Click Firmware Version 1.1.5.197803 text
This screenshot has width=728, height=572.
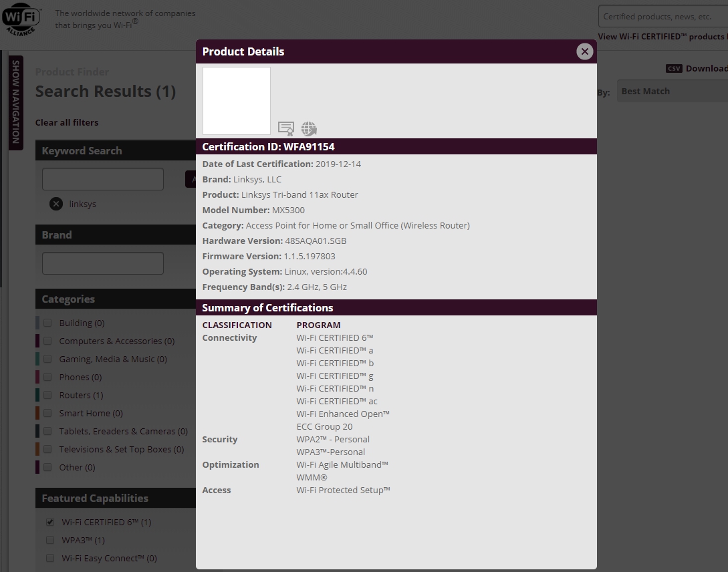(269, 256)
